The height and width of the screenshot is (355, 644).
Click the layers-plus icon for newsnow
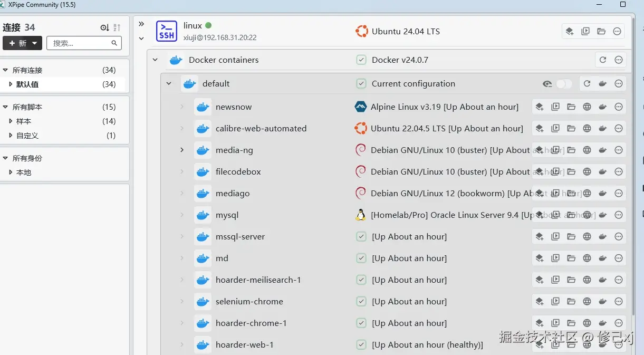(540, 107)
